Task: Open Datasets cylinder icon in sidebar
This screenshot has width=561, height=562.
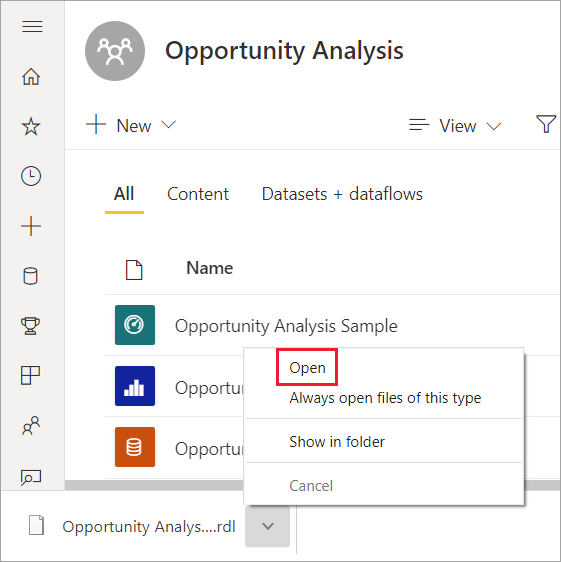Action: (30, 276)
